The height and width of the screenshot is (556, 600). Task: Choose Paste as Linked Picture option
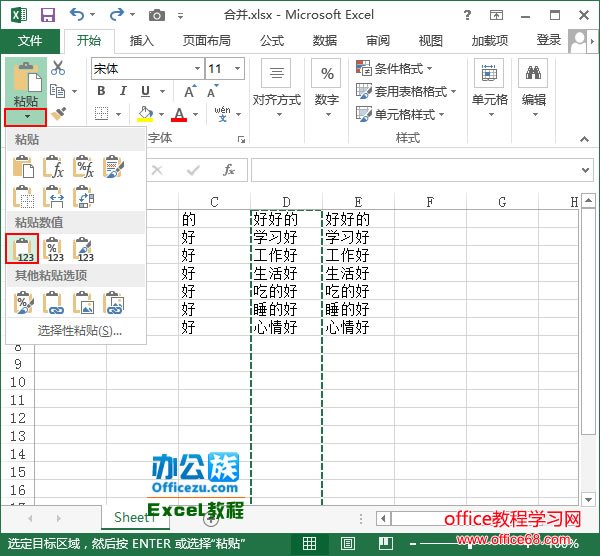click(x=114, y=303)
